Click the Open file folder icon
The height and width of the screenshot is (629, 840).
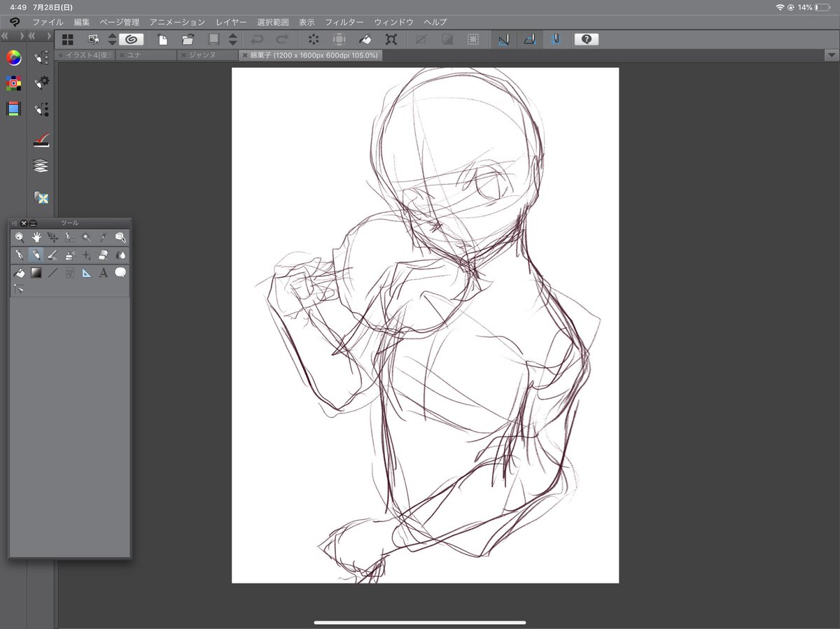(x=188, y=39)
